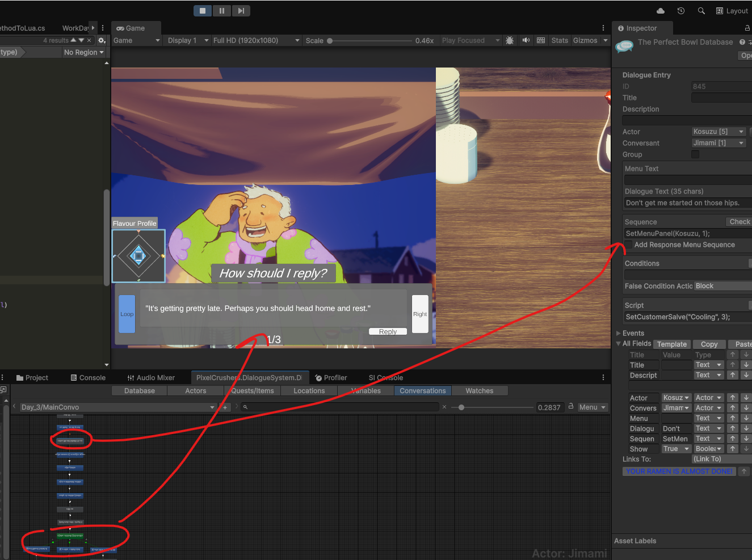Open the False Condition Action Block dropdown
The height and width of the screenshot is (560, 752).
(723, 286)
